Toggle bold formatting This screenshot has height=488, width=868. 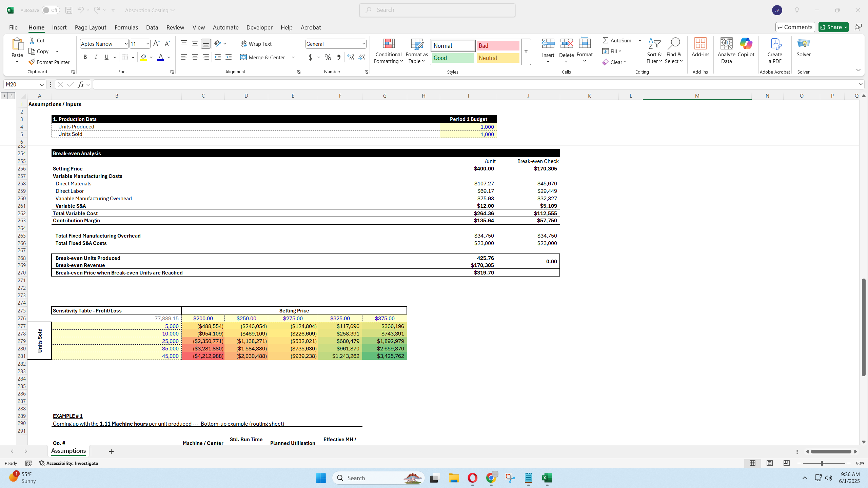pyautogui.click(x=85, y=57)
